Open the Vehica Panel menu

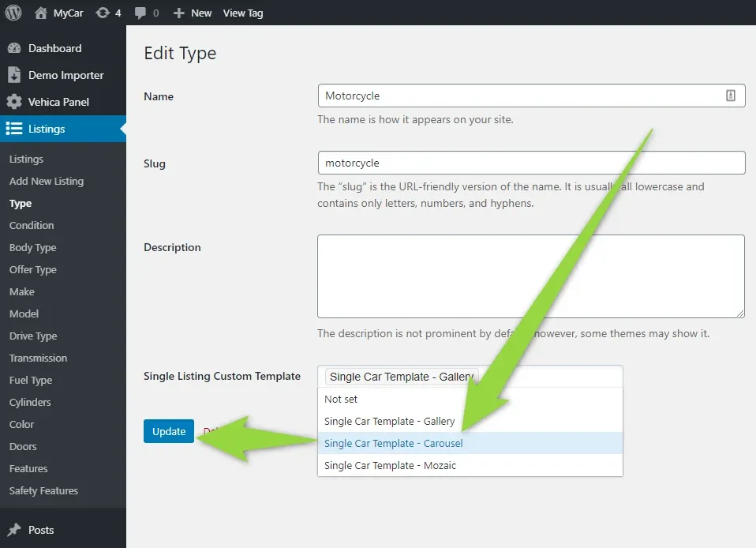[59, 102]
